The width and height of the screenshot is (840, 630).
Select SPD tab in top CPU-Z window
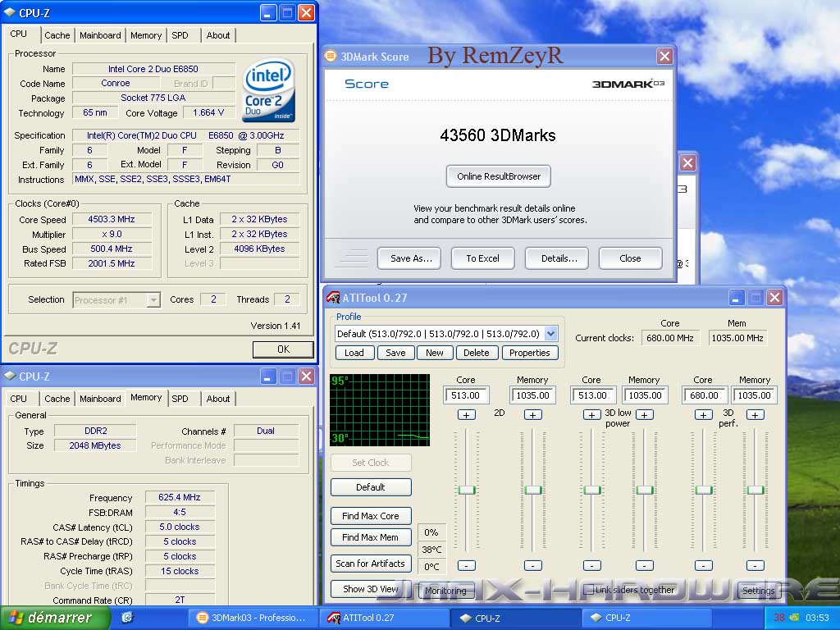[x=180, y=35]
